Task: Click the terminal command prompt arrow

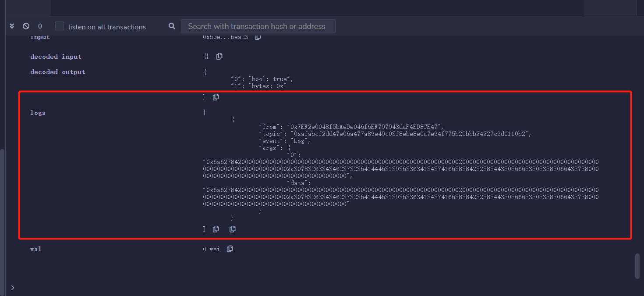Action: [x=13, y=288]
